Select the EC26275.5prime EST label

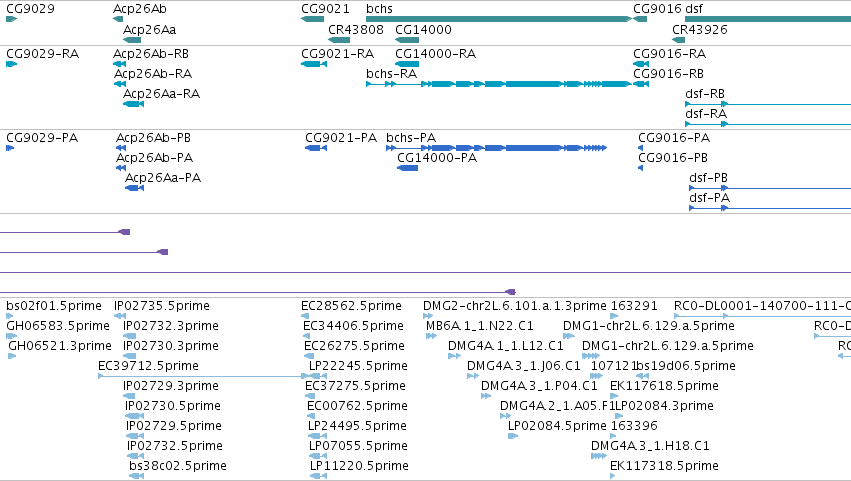pos(354,346)
